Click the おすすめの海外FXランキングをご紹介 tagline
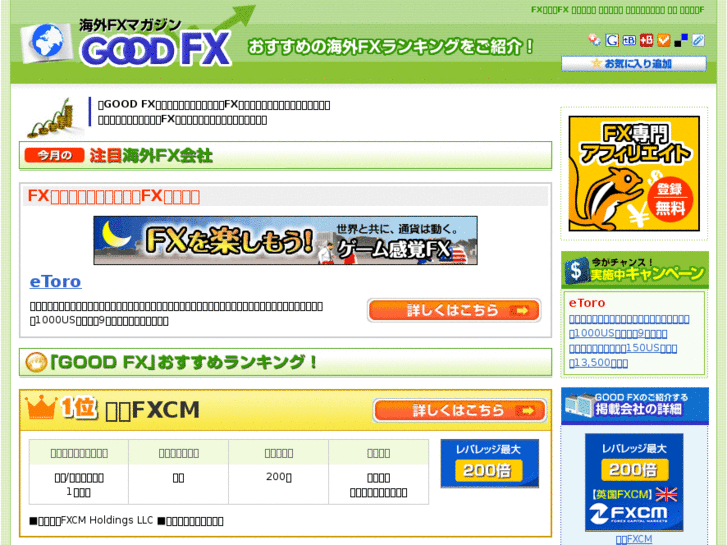The image size is (727, 545). click(391, 47)
